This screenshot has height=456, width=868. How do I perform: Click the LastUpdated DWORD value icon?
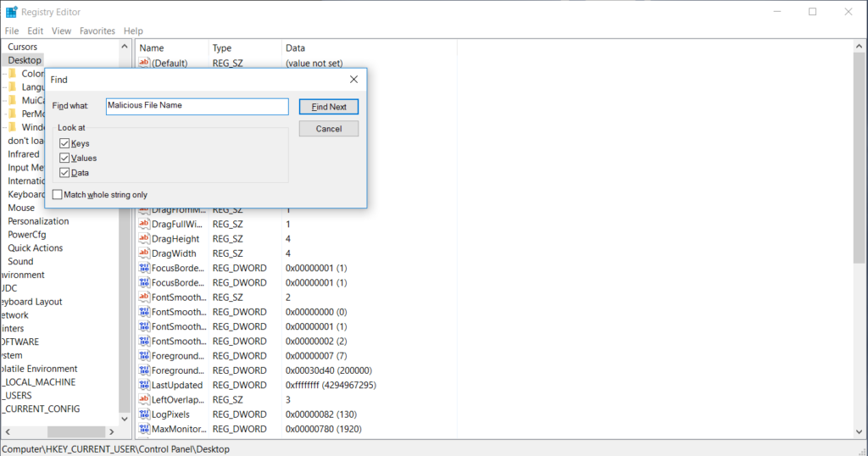(x=144, y=385)
